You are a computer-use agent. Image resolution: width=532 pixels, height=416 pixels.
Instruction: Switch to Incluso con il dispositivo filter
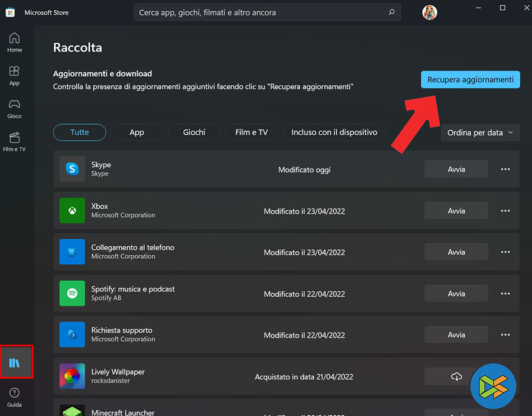tap(334, 132)
